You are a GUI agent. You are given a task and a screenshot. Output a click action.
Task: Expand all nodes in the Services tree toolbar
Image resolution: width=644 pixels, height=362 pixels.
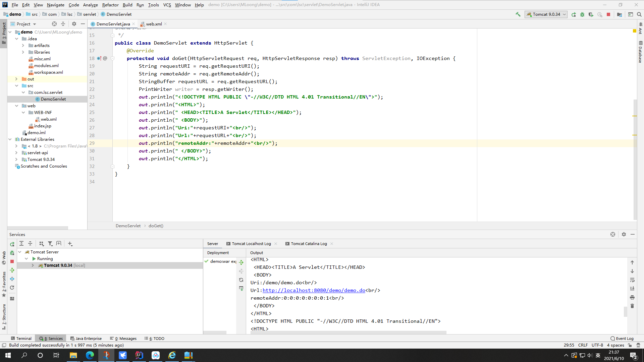pyautogui.click(x=21, y=244)
